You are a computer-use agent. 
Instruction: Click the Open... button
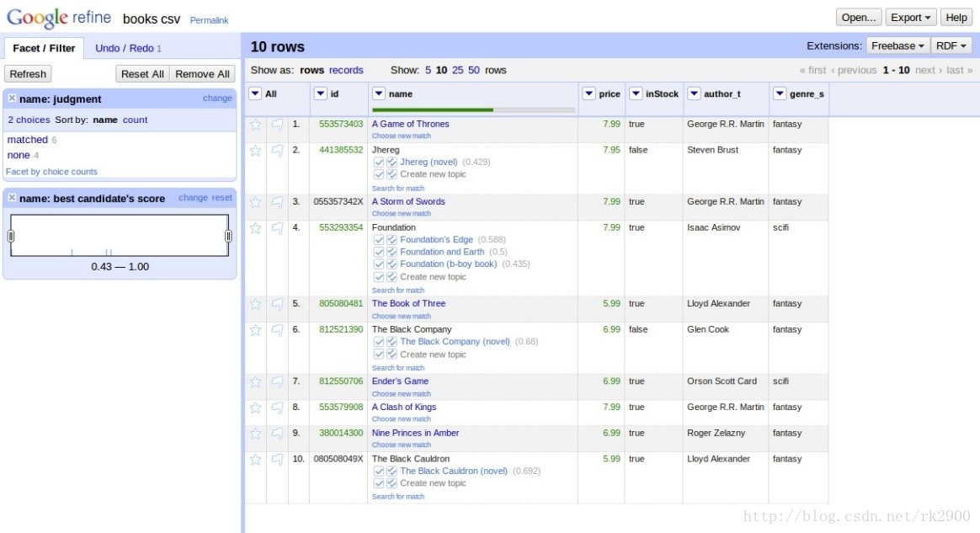[x=859, y=18]
